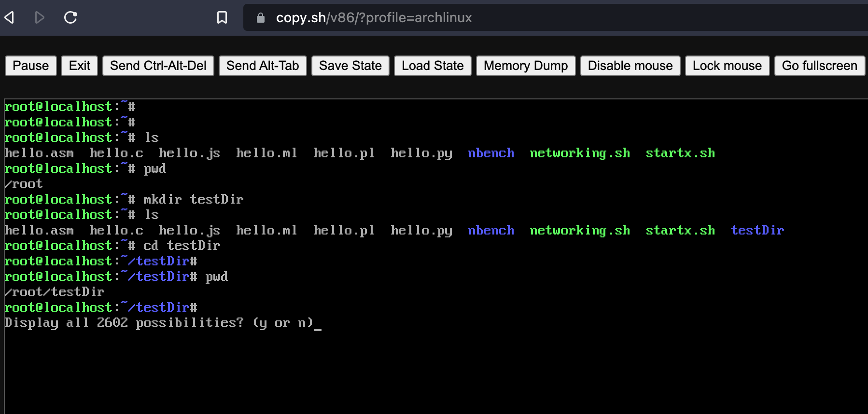Viewport: 868px width, 414px height.
Task: Click the Exit button
Action: pos(80,66)
